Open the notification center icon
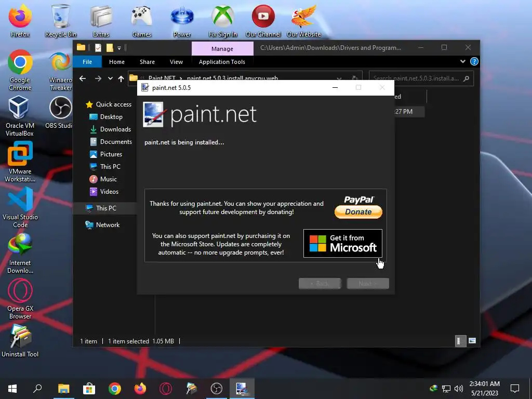Viewport: 532px width, 399px height. click(515, 389)
